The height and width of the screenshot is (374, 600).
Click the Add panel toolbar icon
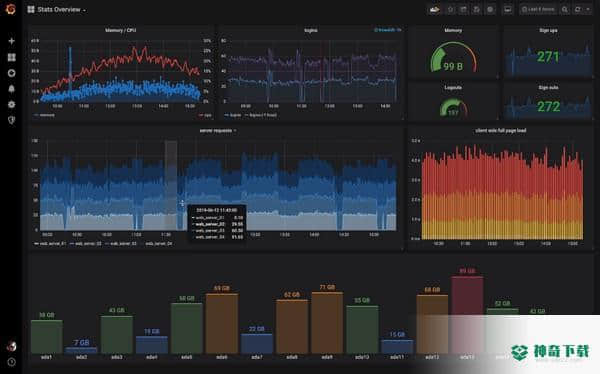coord(434,9)
